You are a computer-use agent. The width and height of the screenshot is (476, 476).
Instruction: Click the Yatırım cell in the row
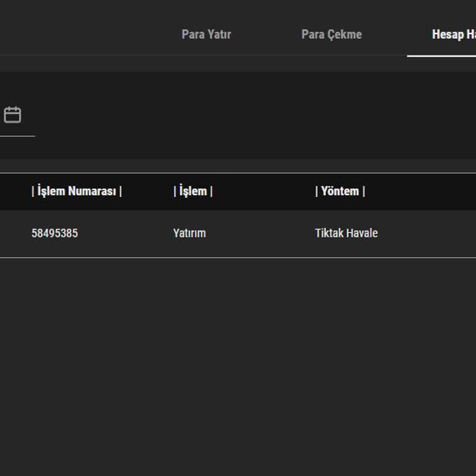click(x=190, y=233)
